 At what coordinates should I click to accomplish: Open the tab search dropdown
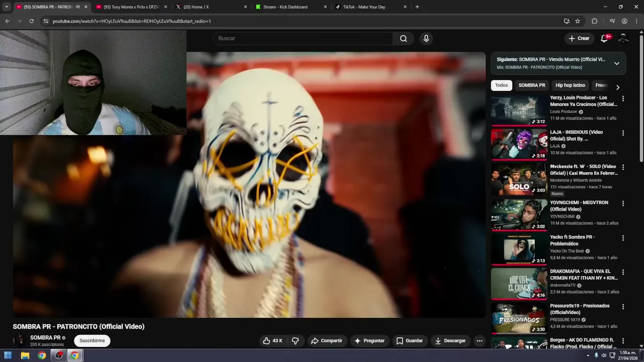(x=7, y=7)
